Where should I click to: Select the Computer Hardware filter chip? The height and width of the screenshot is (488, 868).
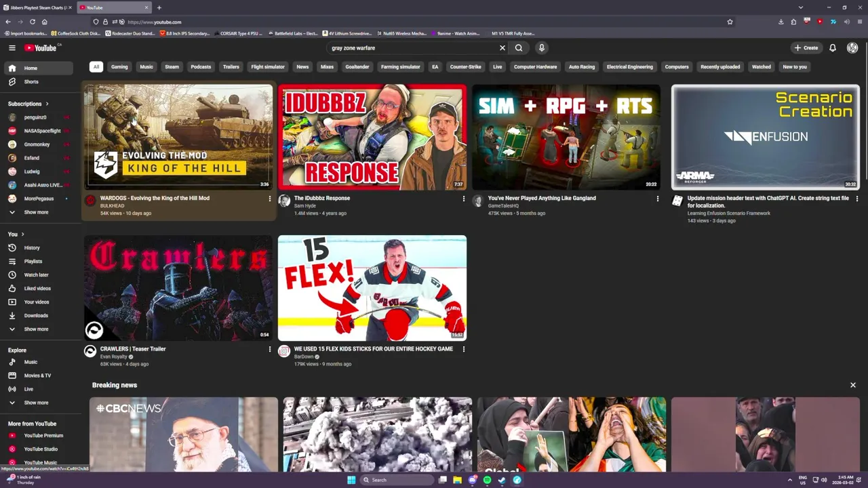[x=535, y=67]
